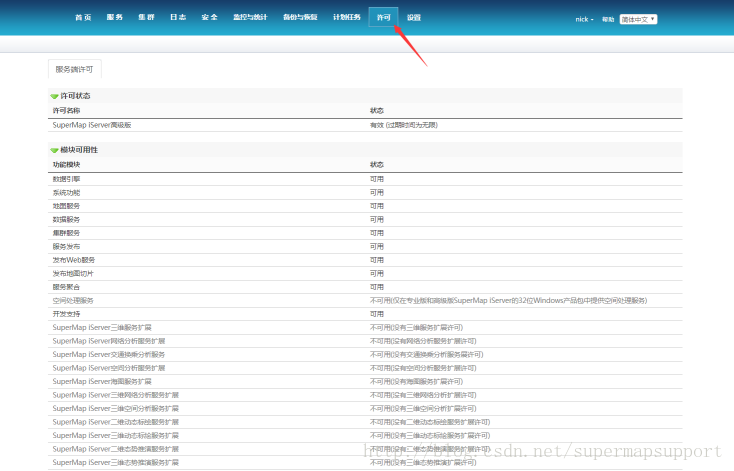Screen dimensions: 734x471
Task: Open the 服务 services menu
Action: pos(115,17)
